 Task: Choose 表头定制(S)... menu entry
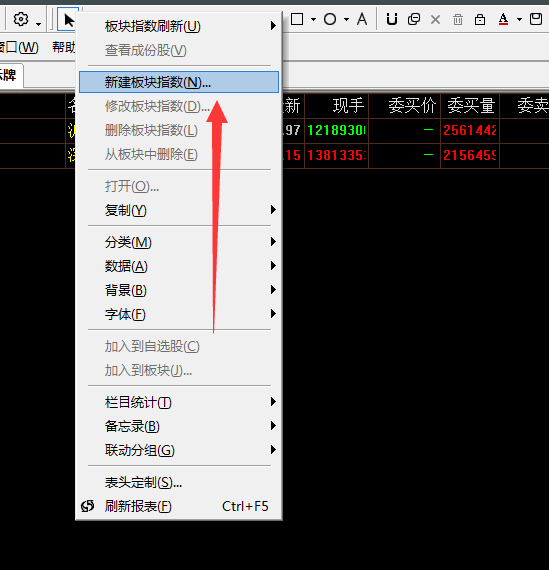[x=179, y=482]
